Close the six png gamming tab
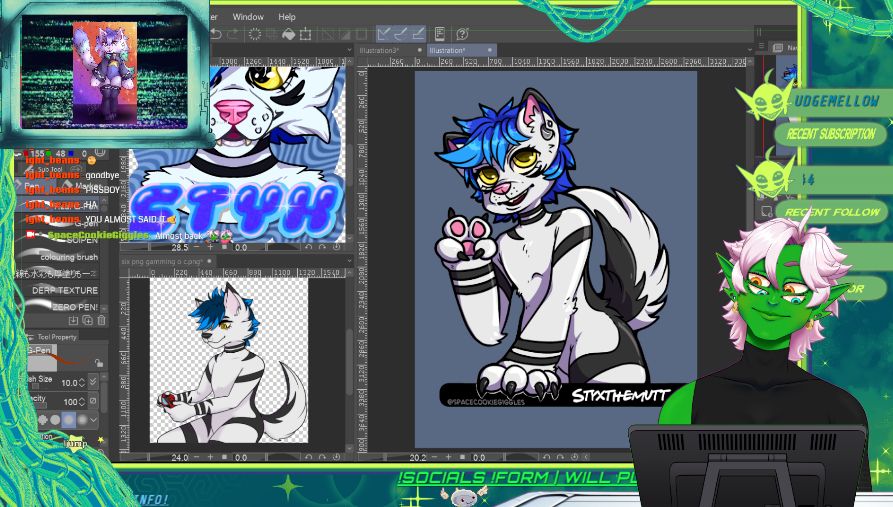This screenshot has height=507, width=893. [209, 261]
